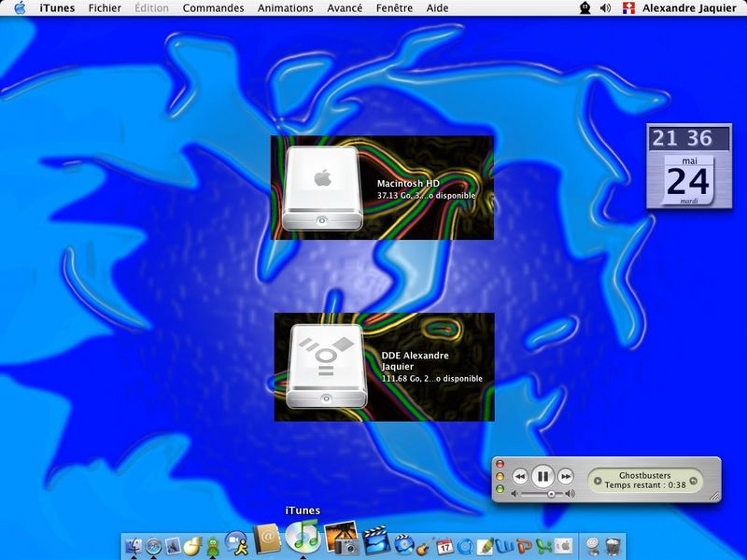The image size is (747, 560).
Task: Click the volume speaker icon in menu bar
Action: [605, 7]
